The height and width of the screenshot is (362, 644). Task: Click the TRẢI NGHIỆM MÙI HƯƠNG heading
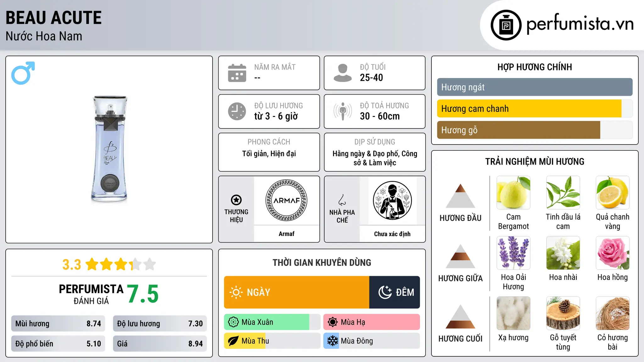tap(535, 162)
